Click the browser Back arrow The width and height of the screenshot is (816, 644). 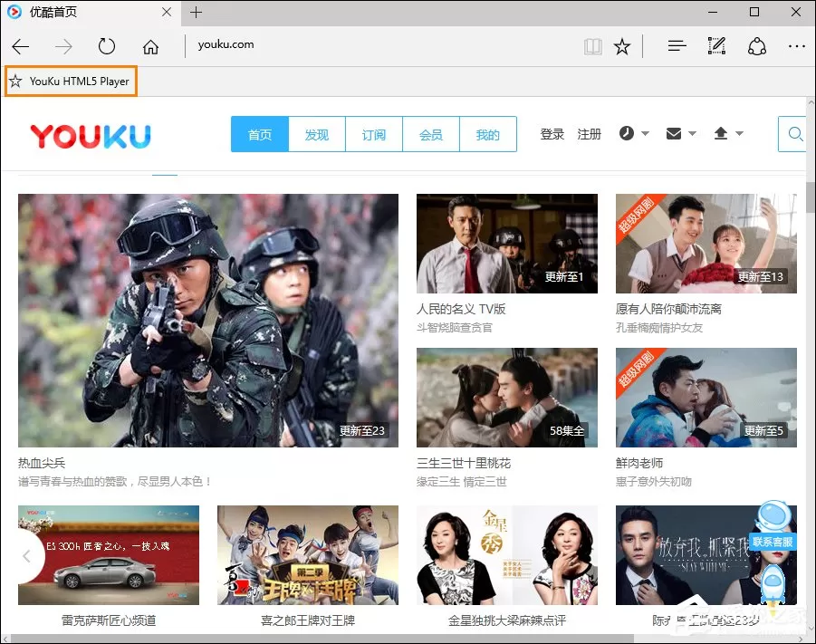[20, 47]
